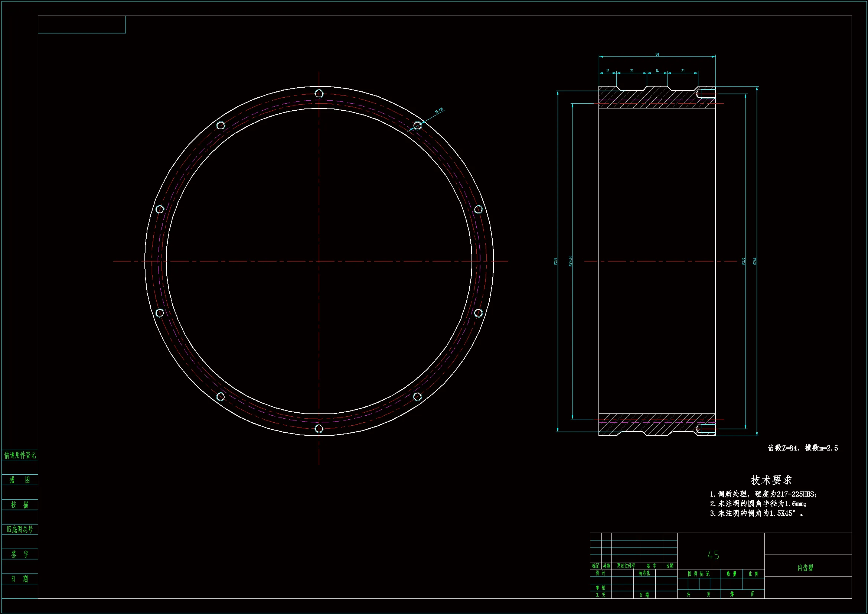Viewport: 868px width, 614px height.
Task: Click the φ216.66 diameter dimension text
Action: coord(570,261)
